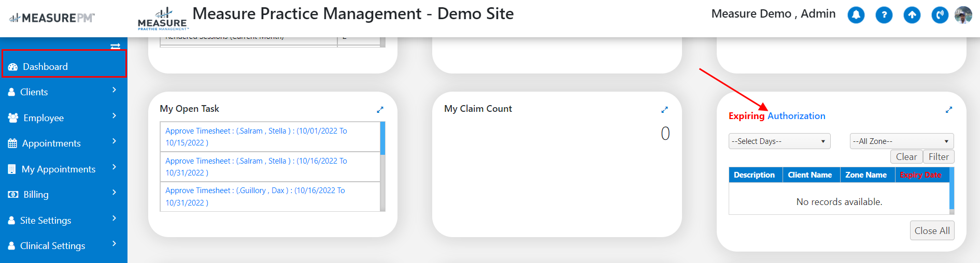980x263 pixels.
Task: Open the Employee menu
Action: pyautogui.click(x=64, y=118)
